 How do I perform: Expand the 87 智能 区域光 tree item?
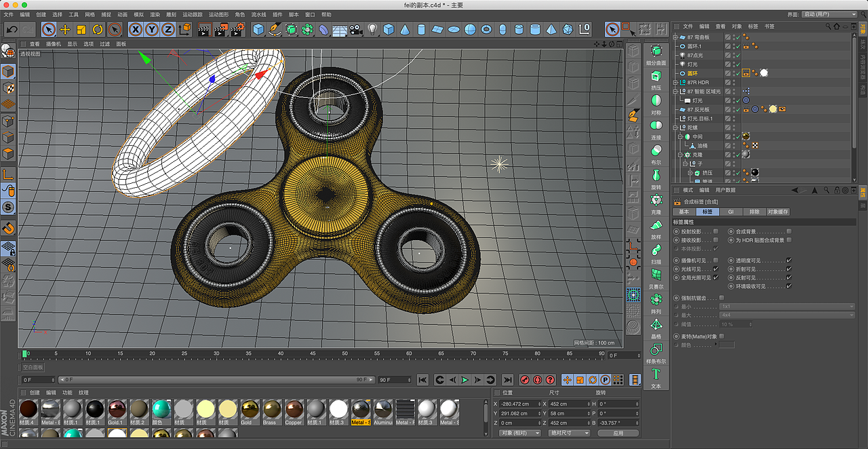pos(675,91)
